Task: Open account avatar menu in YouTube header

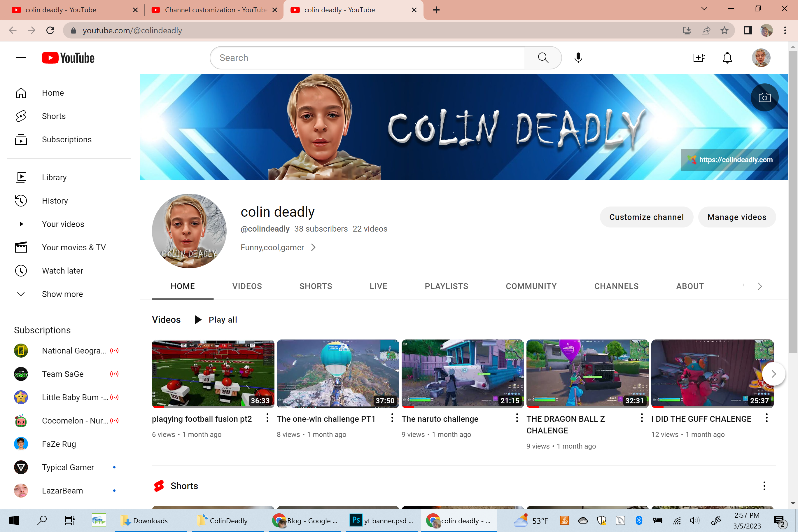Action: pyautogui.click(x=761, y=58)
